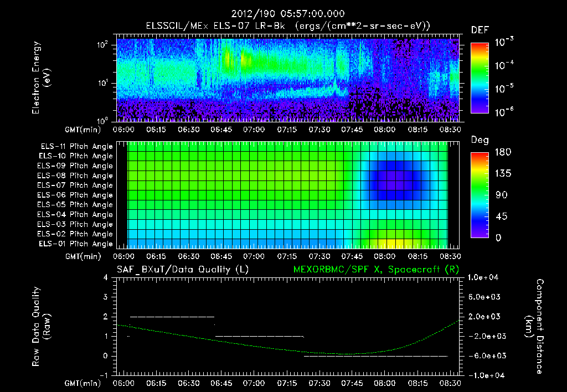Click the data quality line segment at level 1
The width and height of the screenshot is (567, 392).
click(260, 337)
